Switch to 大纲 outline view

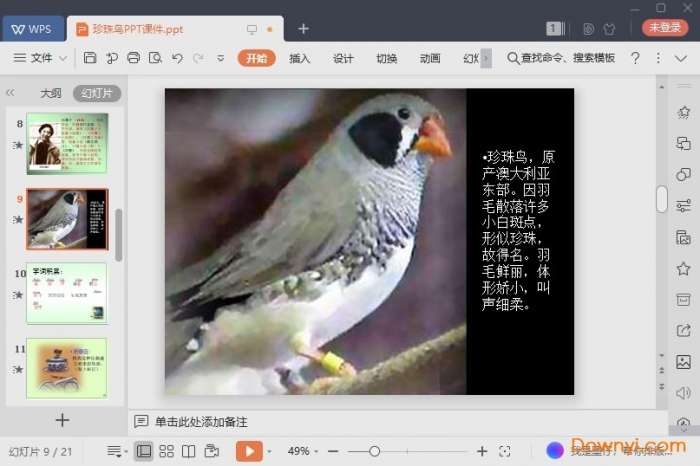(x=51, y=93)
